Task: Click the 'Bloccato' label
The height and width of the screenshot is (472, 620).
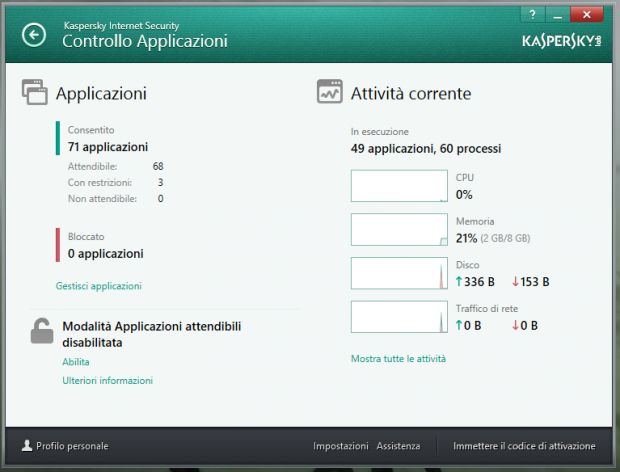Action: tap(86, 236)
